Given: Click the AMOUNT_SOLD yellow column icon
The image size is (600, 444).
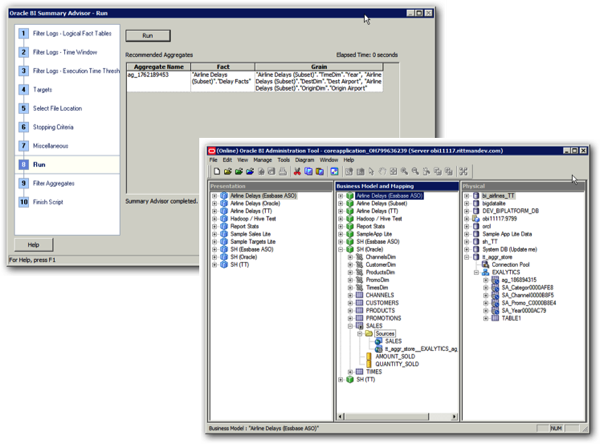Looking at the screenshot, I should (x=369, y=356).
